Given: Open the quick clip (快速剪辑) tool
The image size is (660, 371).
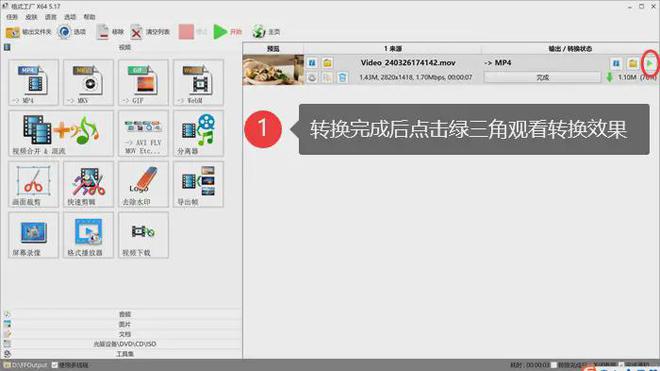Looking at the screenshot, I should click(x=88, y=184).
